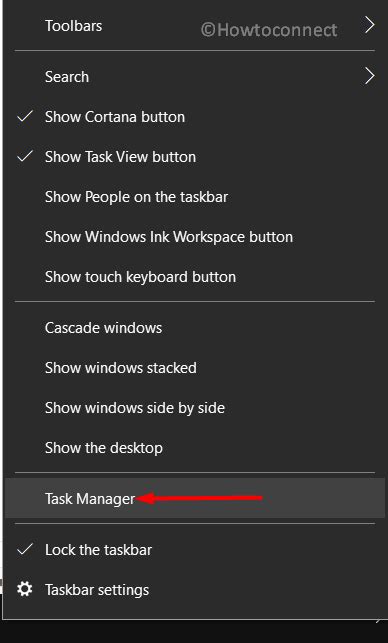Click the checkmark next to Show Cortana button
388x643 pixels.
coord(25,117)
